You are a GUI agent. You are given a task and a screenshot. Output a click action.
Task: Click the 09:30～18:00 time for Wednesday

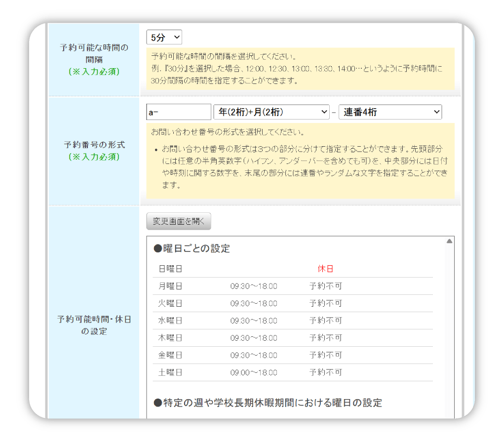pos(254,321)
